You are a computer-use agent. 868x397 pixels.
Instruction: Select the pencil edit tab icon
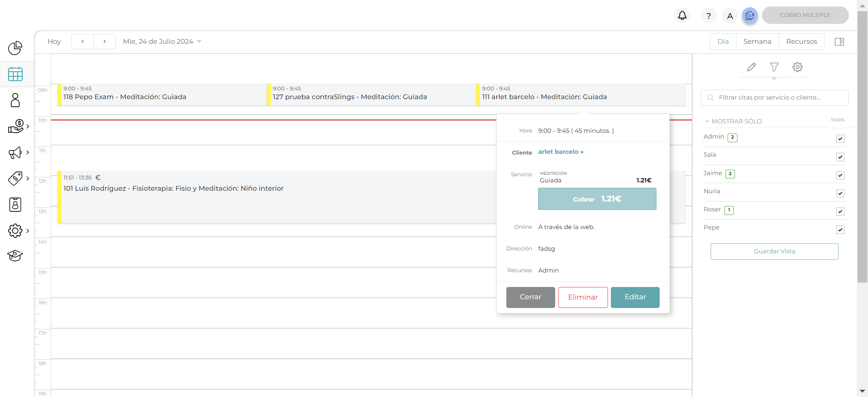751,67
